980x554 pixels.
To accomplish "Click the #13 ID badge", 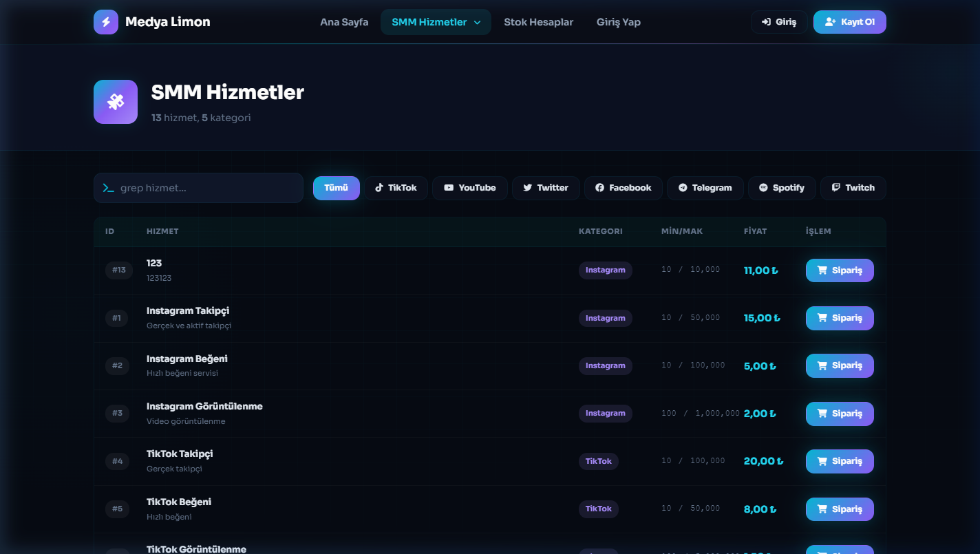I will pyautogui.click(x=119, y=270).
